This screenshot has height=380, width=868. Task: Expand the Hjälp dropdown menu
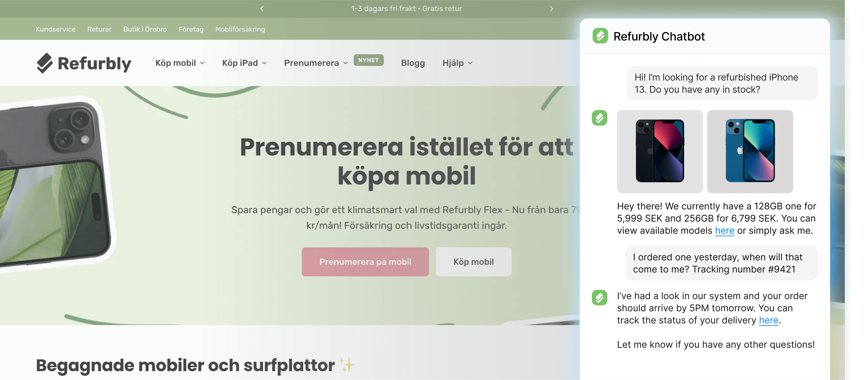(457, 63)
